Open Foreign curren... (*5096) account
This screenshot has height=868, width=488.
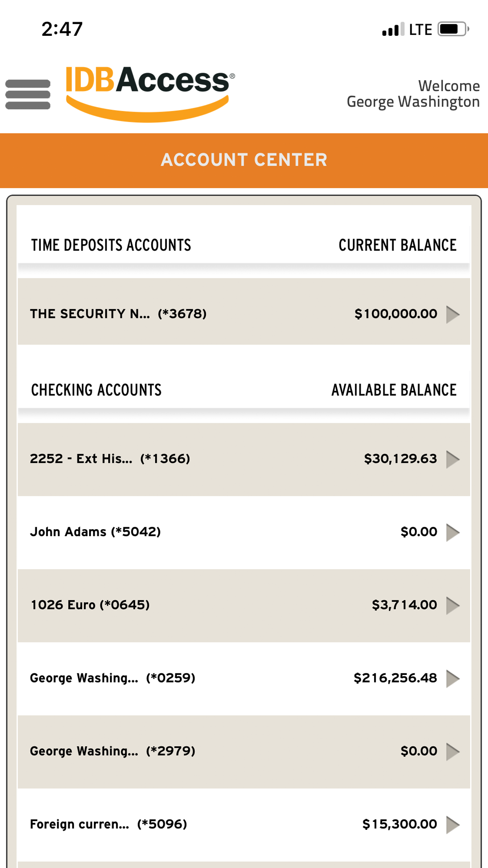point(108,824)
